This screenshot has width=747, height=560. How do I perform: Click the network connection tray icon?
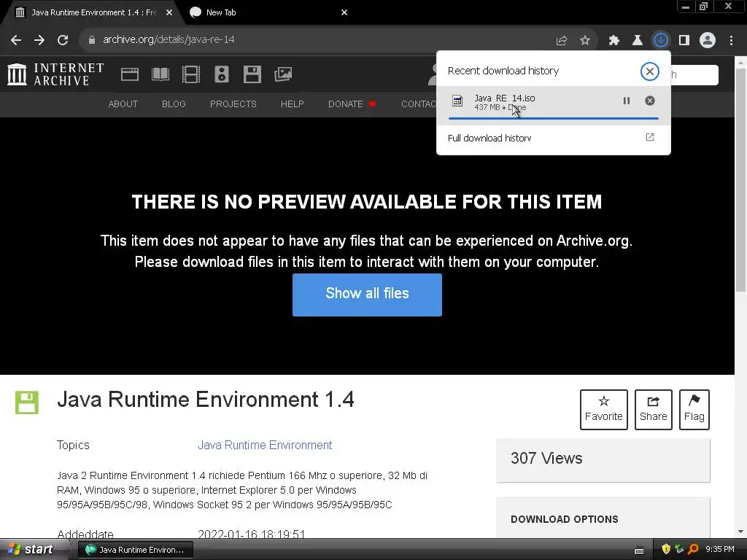point(679,550)
